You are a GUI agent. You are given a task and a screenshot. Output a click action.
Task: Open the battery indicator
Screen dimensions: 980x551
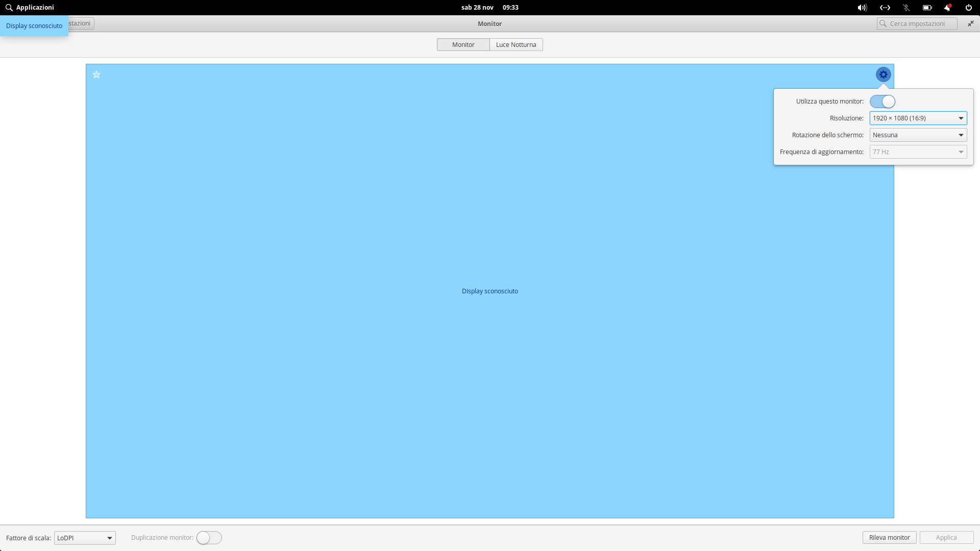(927, 8)
